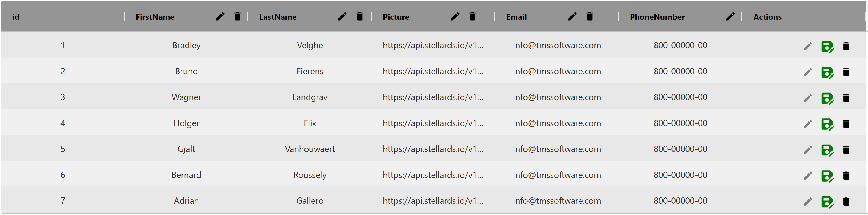Delete the Email column

(x=589, y=16)
